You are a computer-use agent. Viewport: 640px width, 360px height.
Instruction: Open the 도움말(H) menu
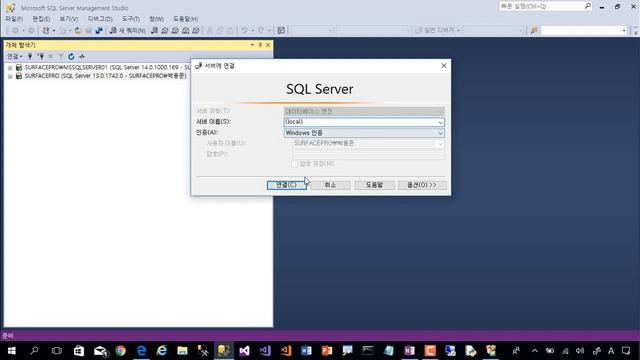point(185,19)
